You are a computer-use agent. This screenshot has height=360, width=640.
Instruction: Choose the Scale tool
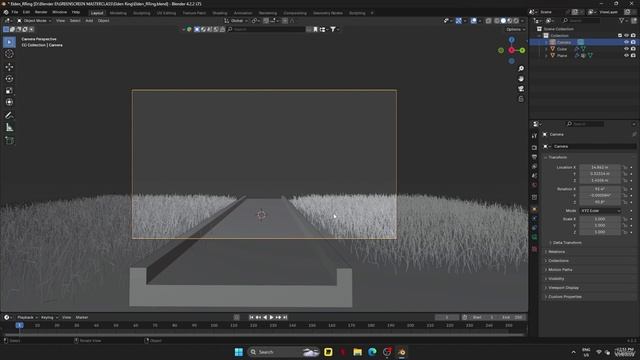click(9, 91)
